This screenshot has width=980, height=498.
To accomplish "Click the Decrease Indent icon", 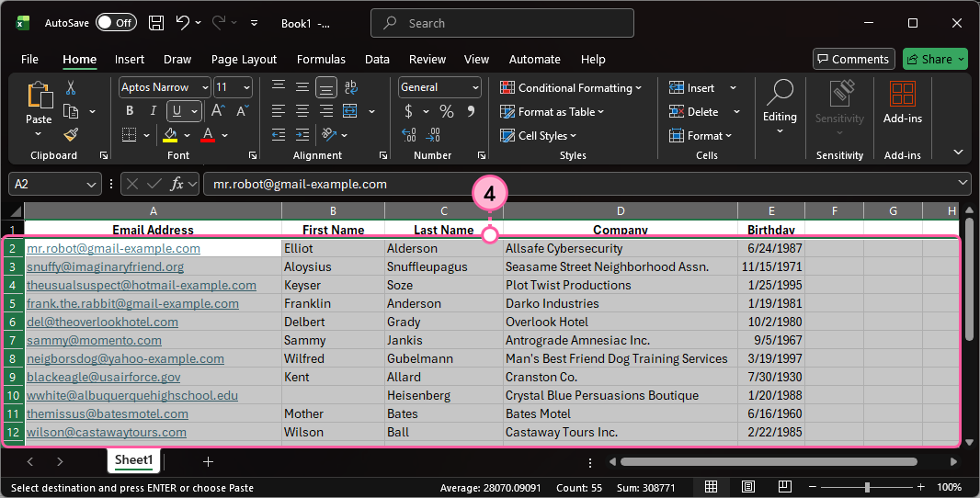I will (279, 134).
